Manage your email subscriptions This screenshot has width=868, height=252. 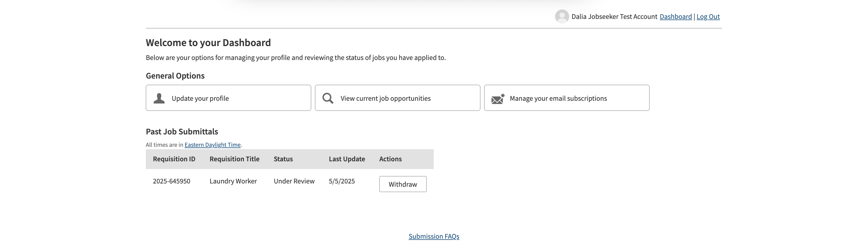[567, 98]
